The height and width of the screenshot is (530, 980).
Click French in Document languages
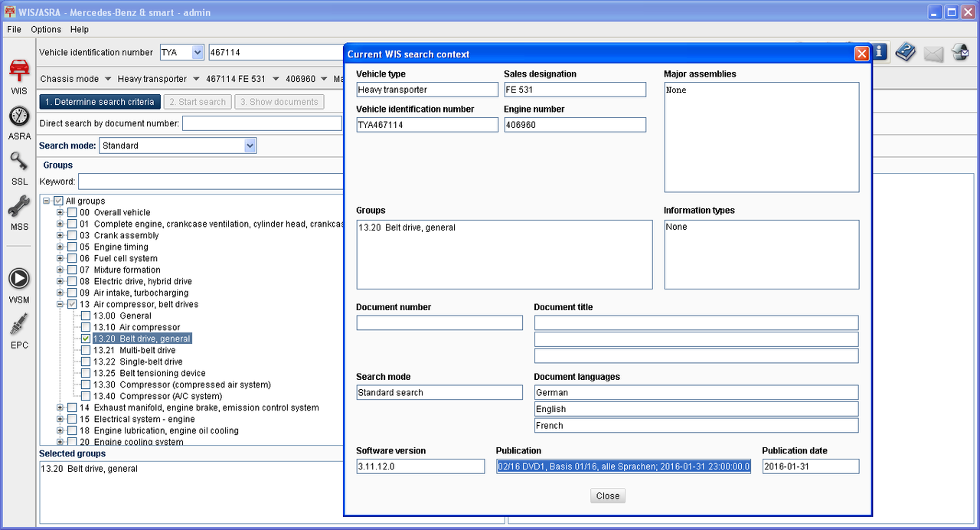696,425
